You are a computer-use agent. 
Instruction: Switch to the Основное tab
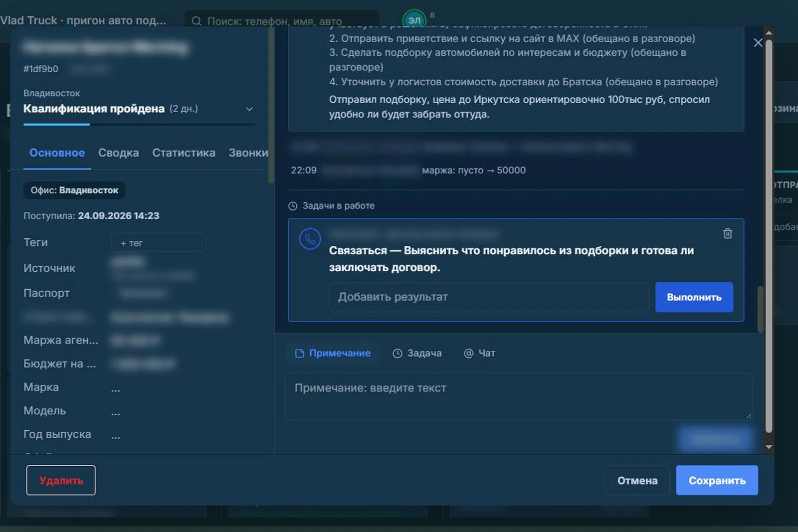click(57, 153)
